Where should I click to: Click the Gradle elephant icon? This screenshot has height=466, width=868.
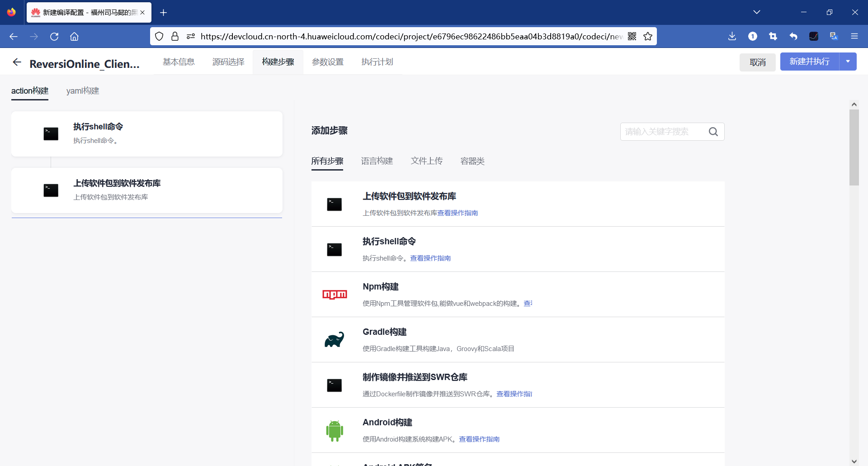(x=335, y=339)
